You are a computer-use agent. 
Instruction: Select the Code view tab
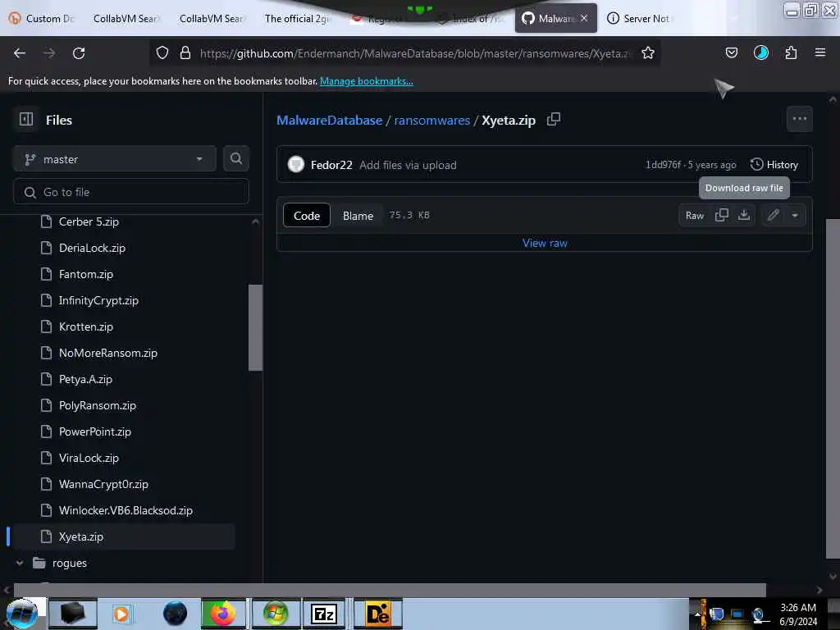pos(307,216)
